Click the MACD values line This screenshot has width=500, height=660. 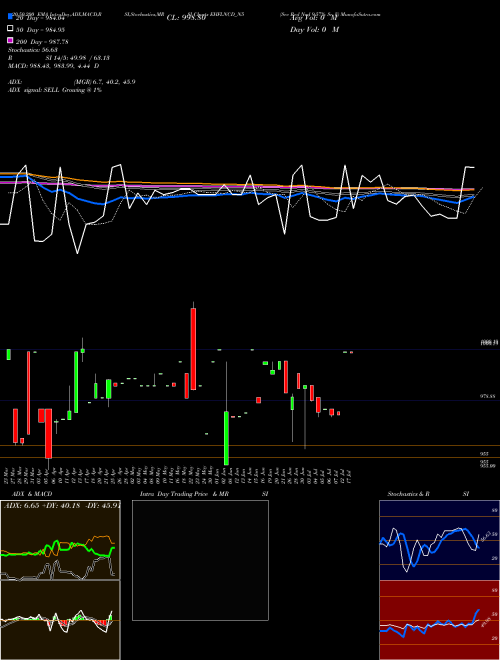tap(54, 66)
